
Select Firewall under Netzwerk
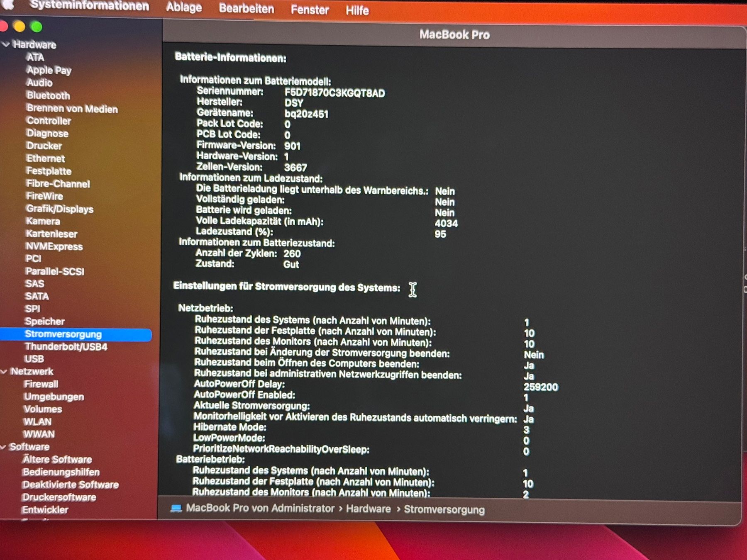(x=41, y=384)
